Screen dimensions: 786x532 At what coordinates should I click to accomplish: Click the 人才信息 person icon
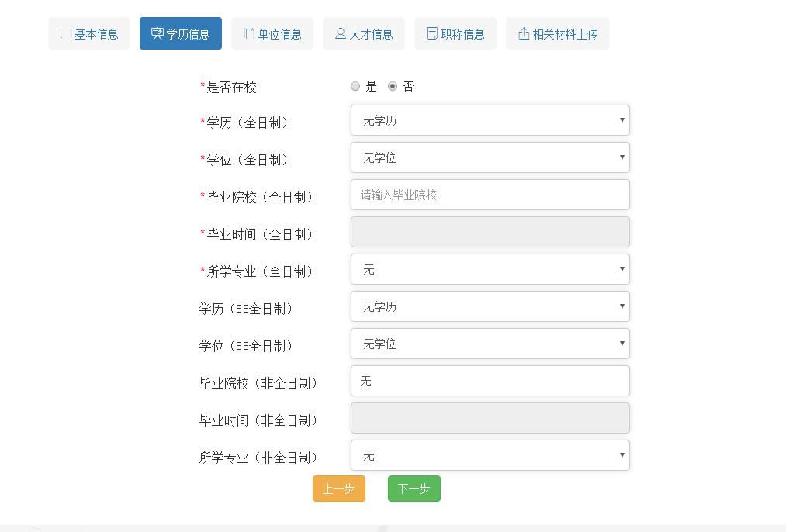click(339, 33)
